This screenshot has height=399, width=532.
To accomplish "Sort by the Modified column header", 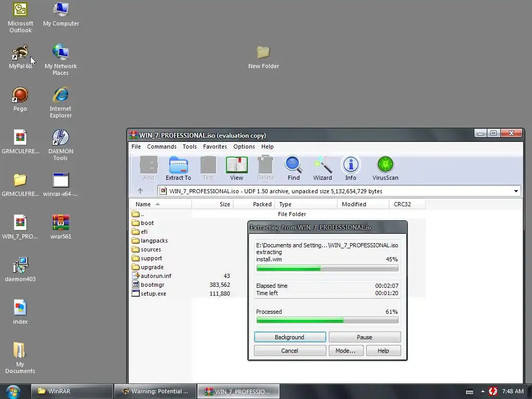I will [x=363, y=204].
